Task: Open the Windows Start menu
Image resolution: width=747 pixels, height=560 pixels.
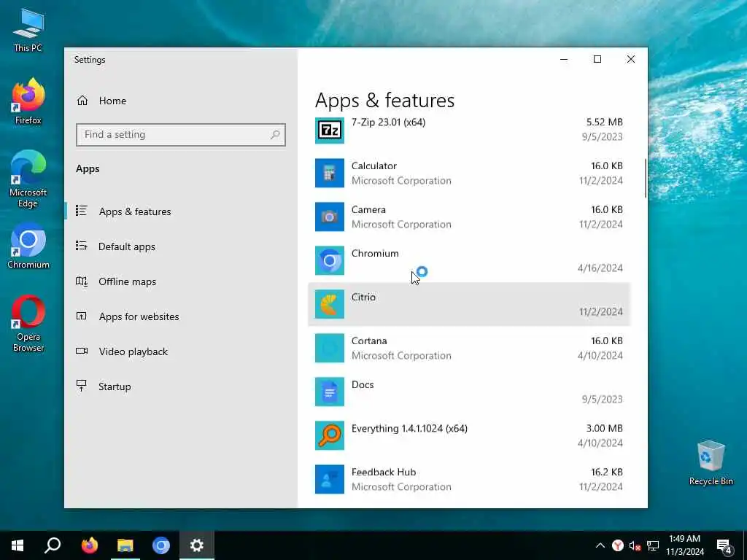Action: pyautogui.click(x=18, y=545)
